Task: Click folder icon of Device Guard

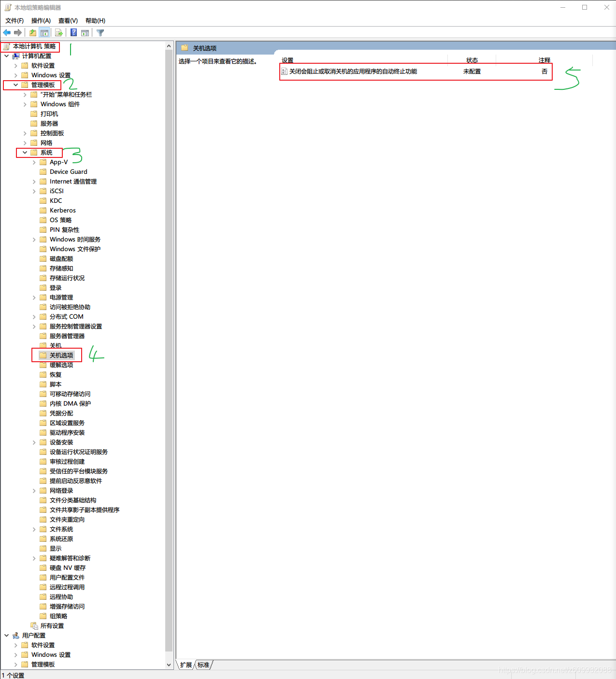Action: pos(43,172)
